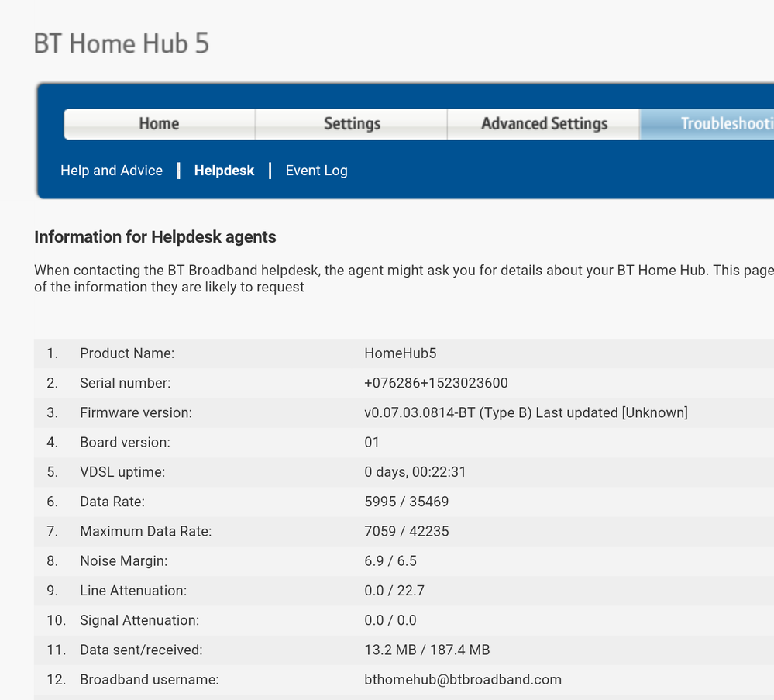Select line attenuation value 0.0 / 22.7
This screenshot has height=700, width=774.
point(394,591)
